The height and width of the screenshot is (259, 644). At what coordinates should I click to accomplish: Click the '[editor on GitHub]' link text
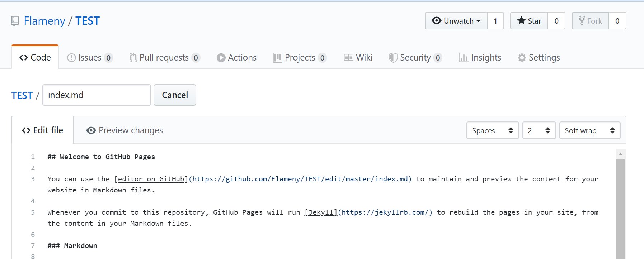pyautogui.click(x=151, y=179)
